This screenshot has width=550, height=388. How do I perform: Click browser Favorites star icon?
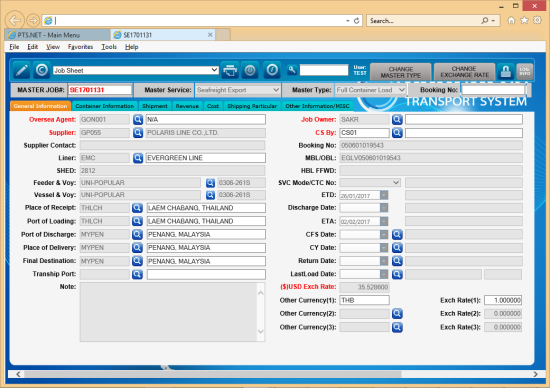pos(524,20)
